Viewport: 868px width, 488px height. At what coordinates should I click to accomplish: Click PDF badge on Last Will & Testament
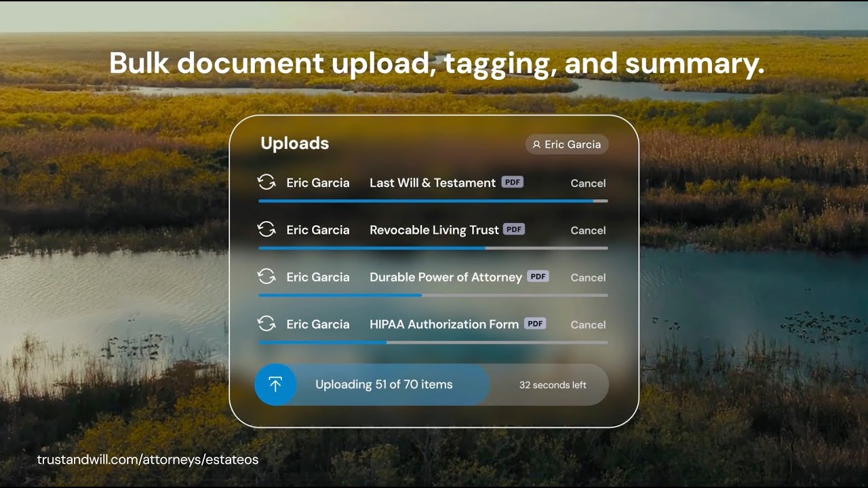(x=513, y=182)
